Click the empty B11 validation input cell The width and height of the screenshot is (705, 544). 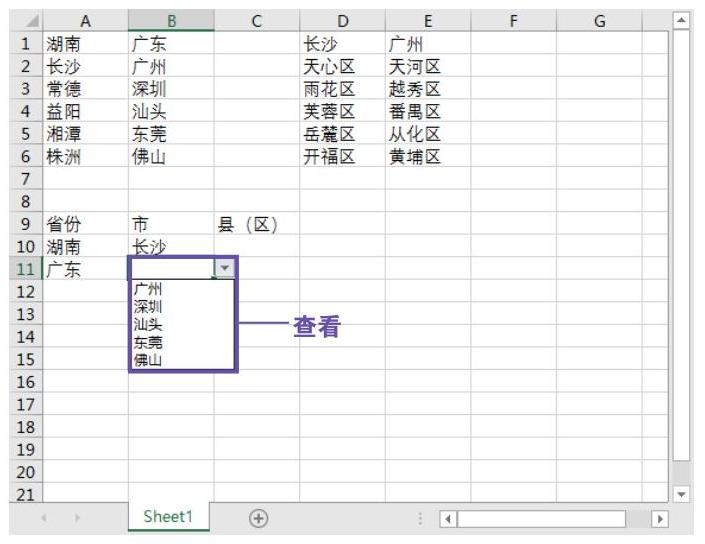coord(171,268)
